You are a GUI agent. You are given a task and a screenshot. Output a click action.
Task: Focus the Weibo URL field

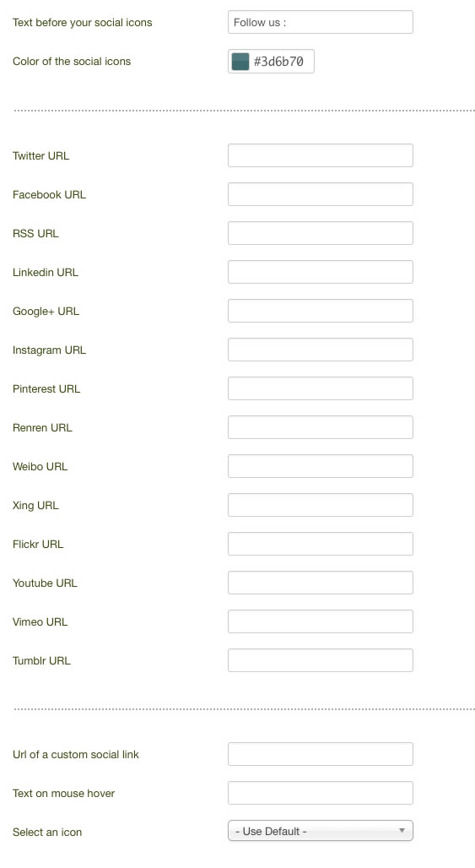point(320,466)
